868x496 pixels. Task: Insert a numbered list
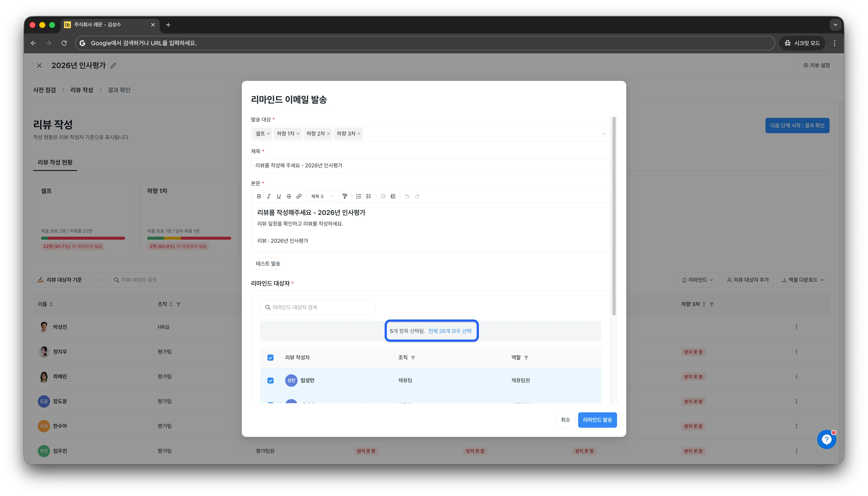coord(359,196)
